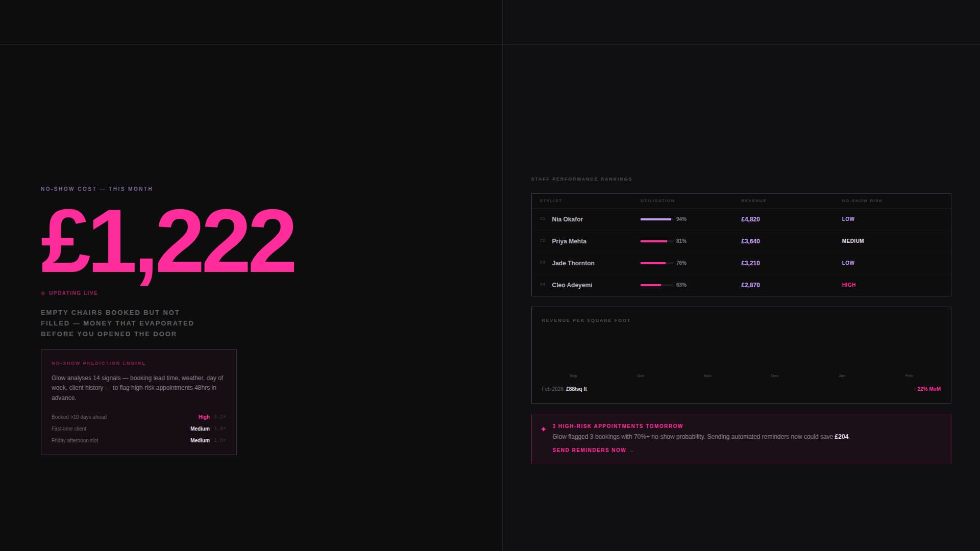Click 3 High-Risk Appointments Tomorrow heading
This screenshot has width=980, height=551.
[618, 427]
